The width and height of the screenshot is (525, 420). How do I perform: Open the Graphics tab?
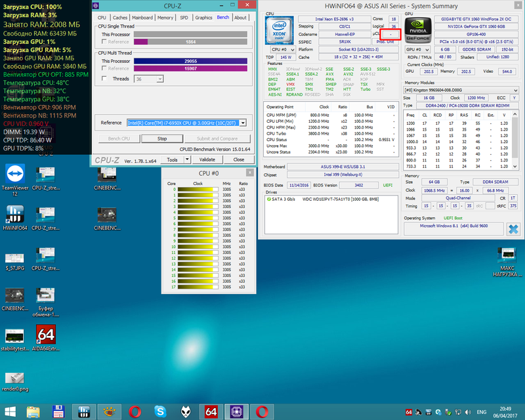click(x=203, y=18)
